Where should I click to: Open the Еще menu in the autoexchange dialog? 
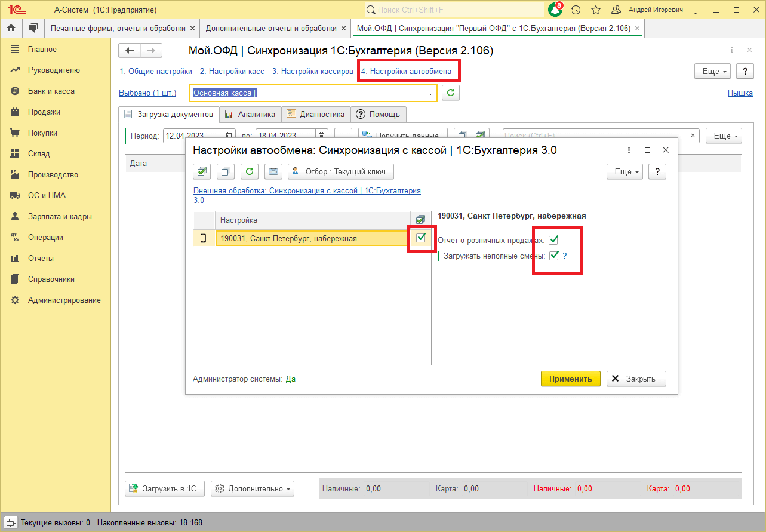[625, 171]
